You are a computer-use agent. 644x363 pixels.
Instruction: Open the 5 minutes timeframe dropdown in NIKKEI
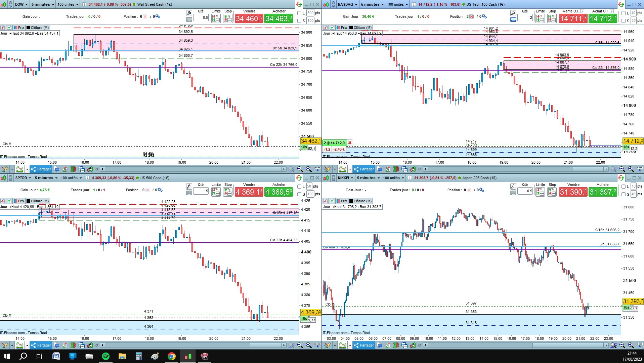(368, 178)
